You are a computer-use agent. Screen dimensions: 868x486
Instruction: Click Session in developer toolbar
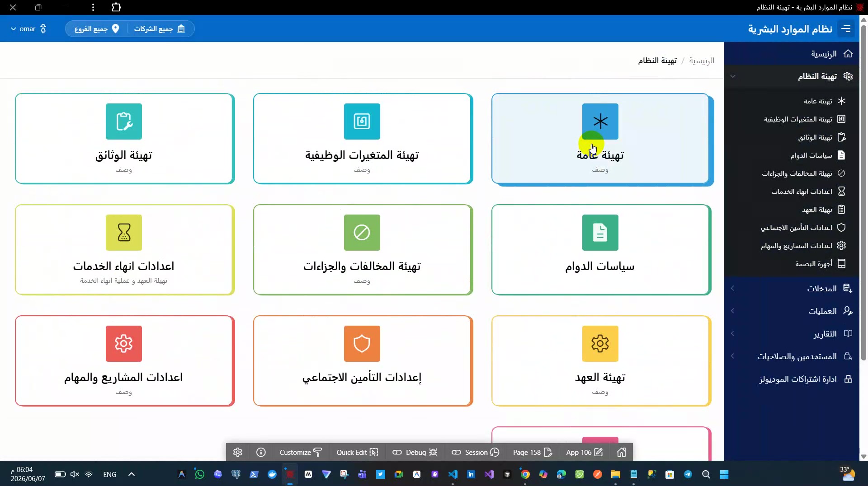pyautogui.click(x=475, y=452)
